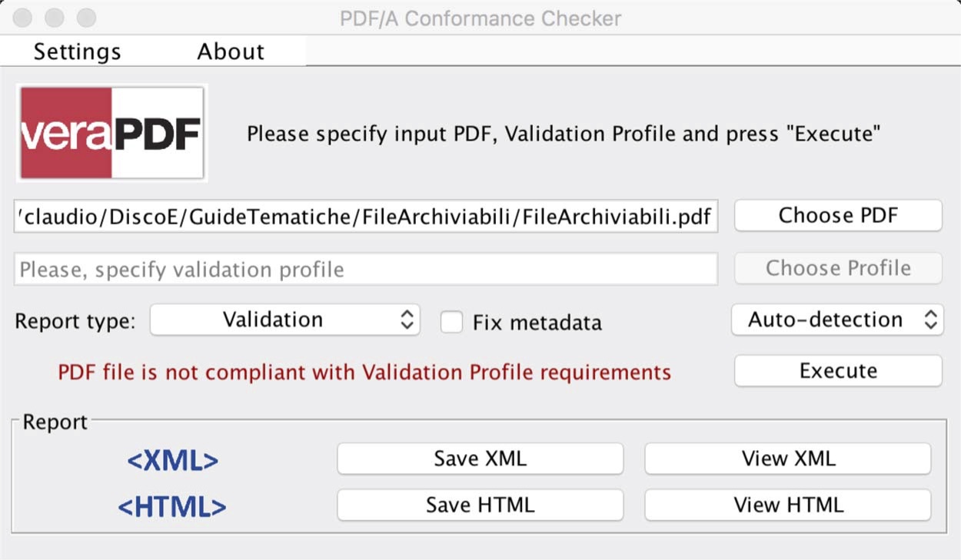The image size is (961, 560).
Task: Click the veraPDF logo image
Action: tap(112, 134)
